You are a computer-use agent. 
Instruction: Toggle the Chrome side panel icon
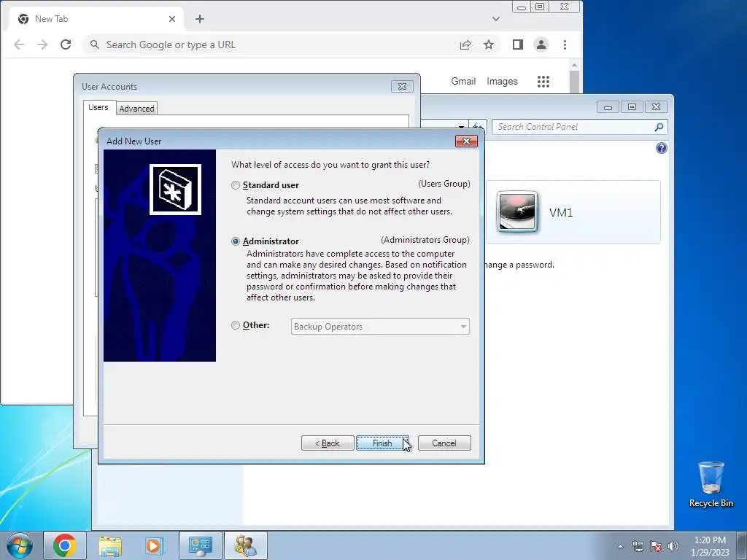[x=518, y=44]
